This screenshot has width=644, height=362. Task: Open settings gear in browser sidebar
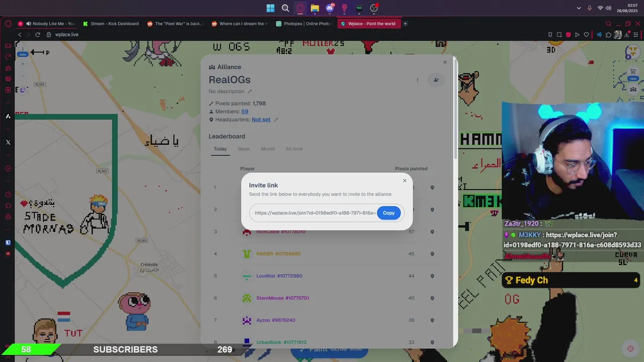click(8, 217)
